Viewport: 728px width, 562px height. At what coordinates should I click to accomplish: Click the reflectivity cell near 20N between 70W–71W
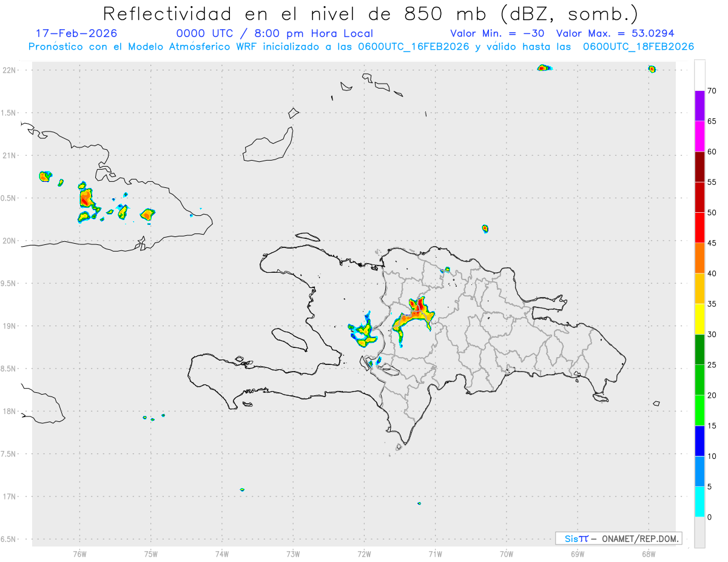click(485, 229)
